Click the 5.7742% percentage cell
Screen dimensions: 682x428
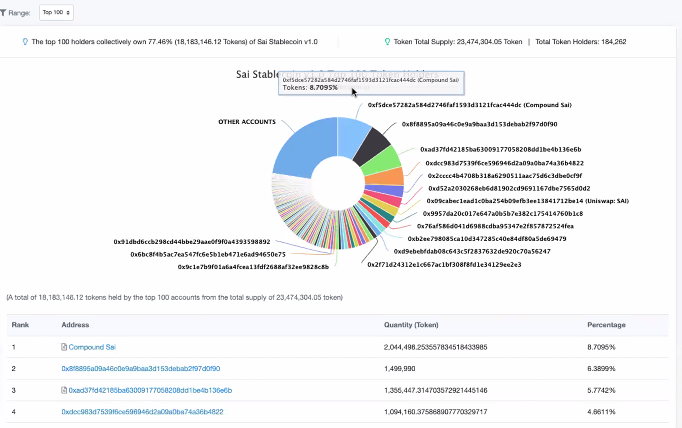pyautogui.click(x=601, y=390)
